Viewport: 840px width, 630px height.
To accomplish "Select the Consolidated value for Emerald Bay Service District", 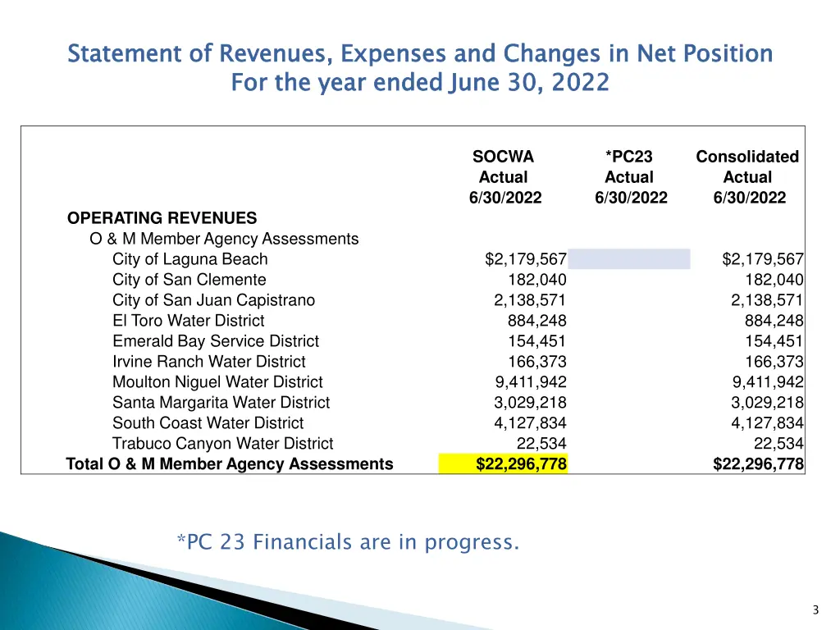I will (774, 341).
